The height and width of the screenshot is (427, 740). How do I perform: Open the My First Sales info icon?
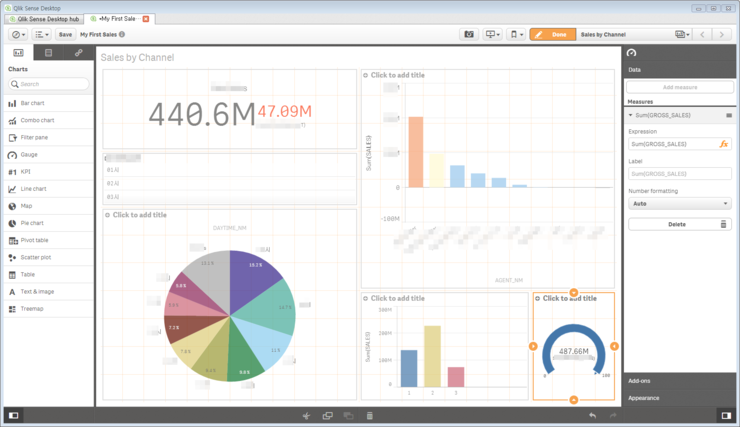122,34
